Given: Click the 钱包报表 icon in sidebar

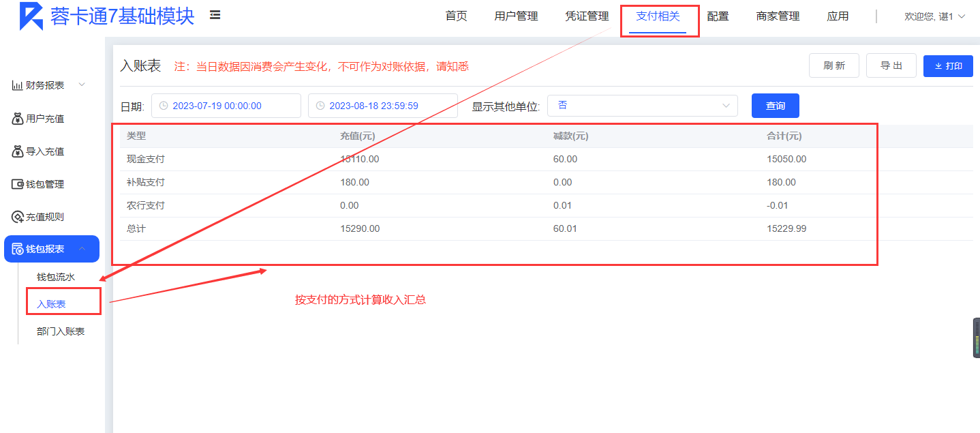Looking at the screenshot, I should pos(18,249).
